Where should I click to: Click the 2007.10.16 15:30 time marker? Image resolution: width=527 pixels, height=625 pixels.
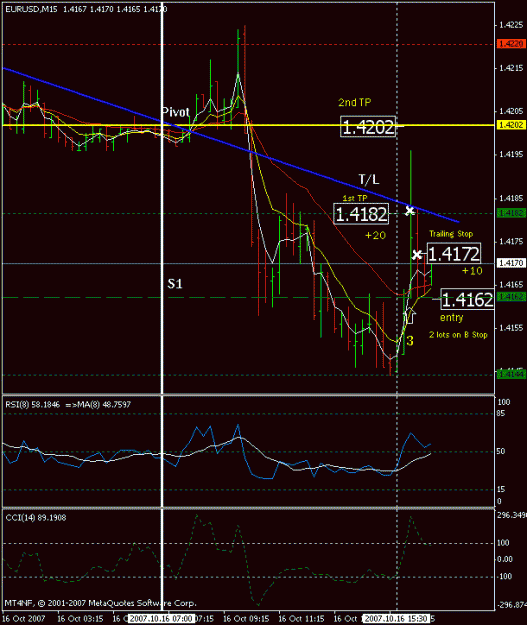point(396,619)
